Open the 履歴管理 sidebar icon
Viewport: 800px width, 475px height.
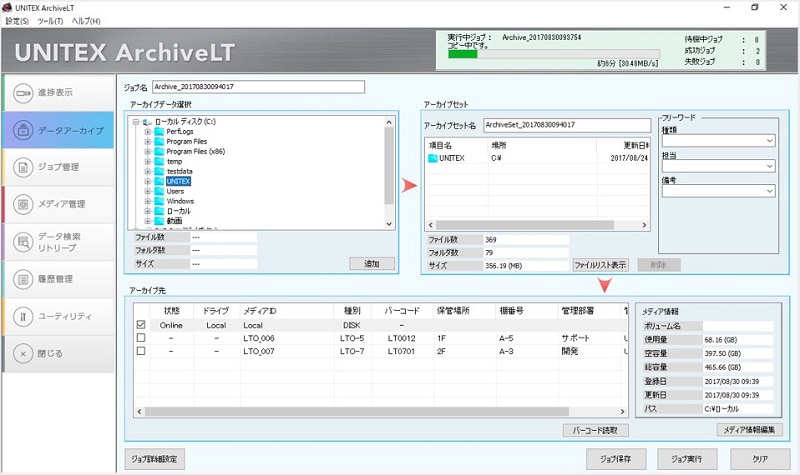[x=23, y=279]
